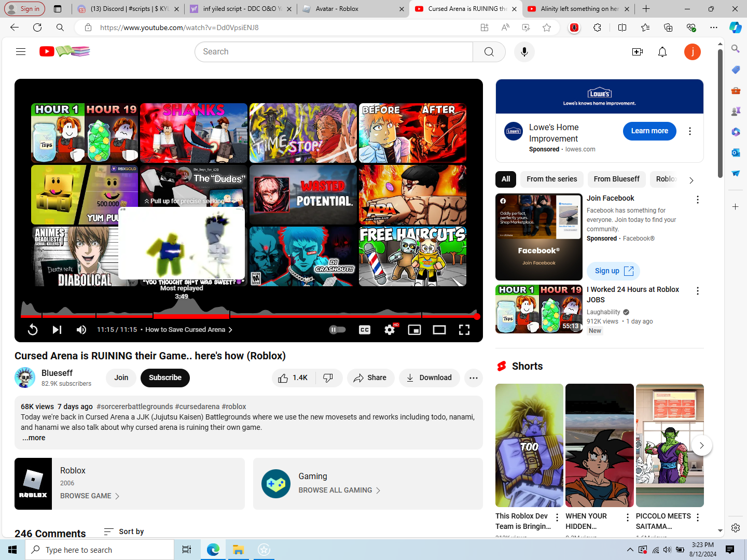747x560 pixels.
Task: Subscribe to Blueseff
Action: click(165, 378)
